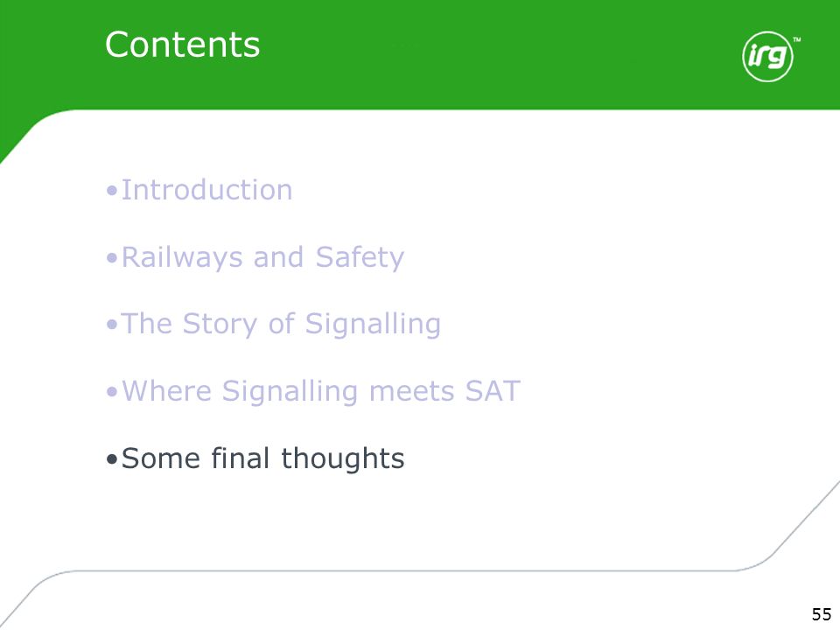Image resolution: width=840 pixels, height=630 pixels.
Task: Open Where Signalling meets SAT entry
Action: (321, 392)
